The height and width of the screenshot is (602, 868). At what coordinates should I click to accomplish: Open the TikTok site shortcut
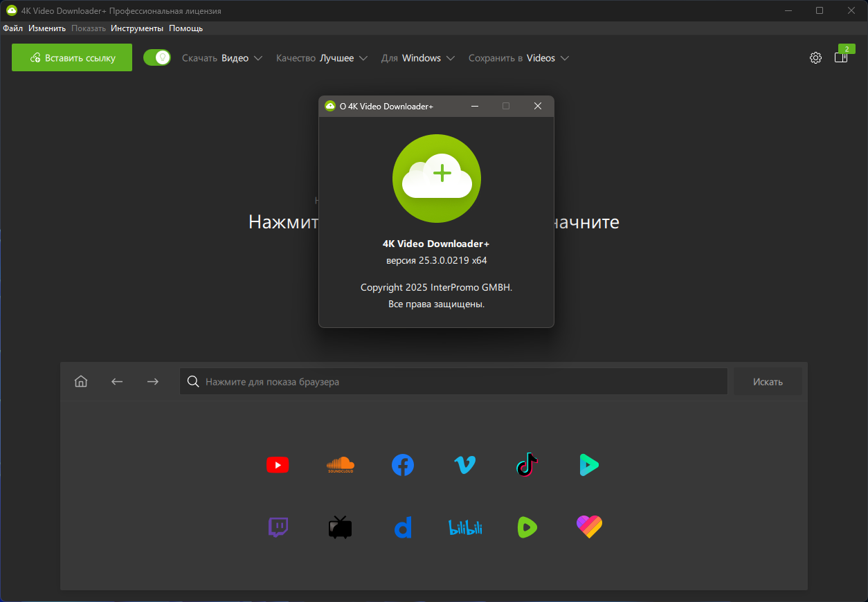tap(527, 465)
